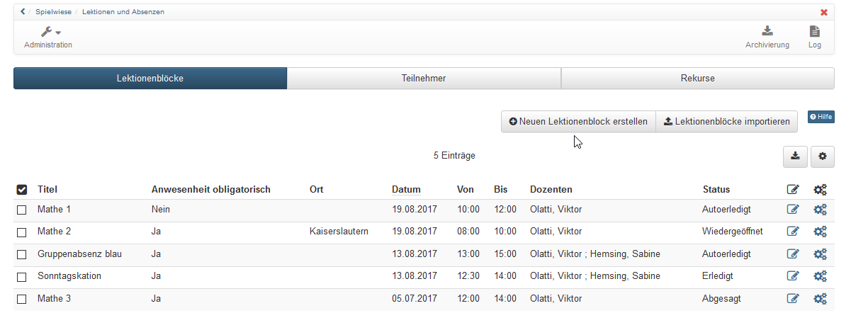Click Neuen Lektionenblock erstellen button
868x313 pixels.
(578, 122)
